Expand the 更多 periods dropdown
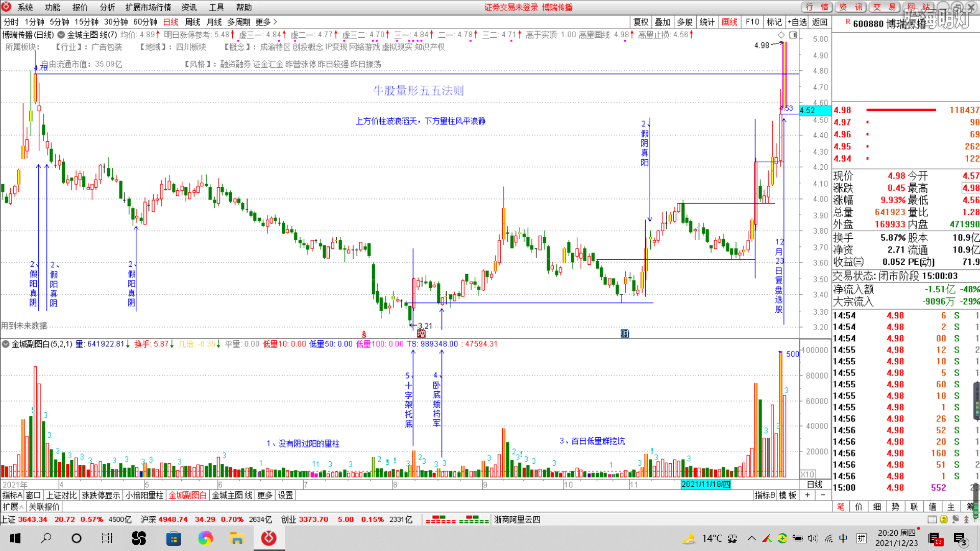Image resolution: width=980 pixels, height=551 pixels. (x=266, y=22)
